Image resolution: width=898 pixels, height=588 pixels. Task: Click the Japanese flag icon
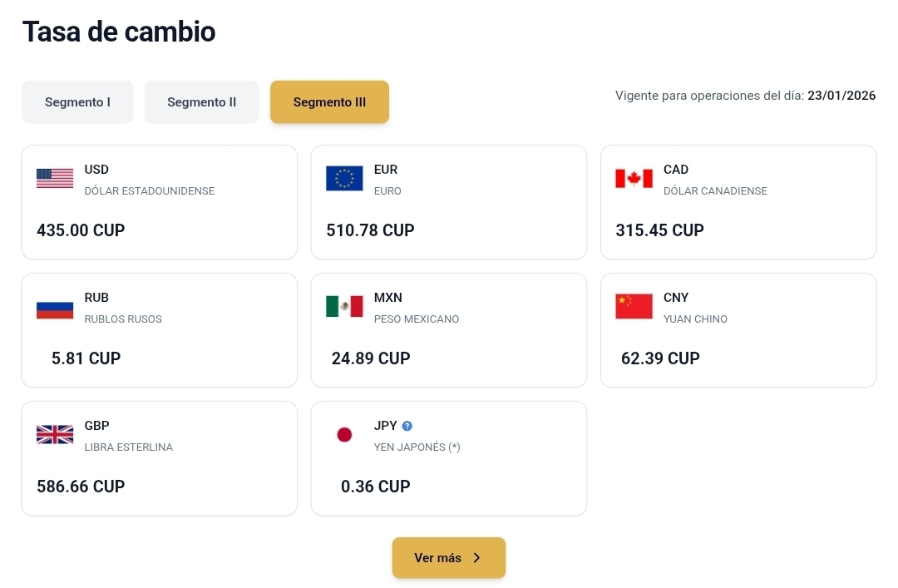tap(344, 434)
